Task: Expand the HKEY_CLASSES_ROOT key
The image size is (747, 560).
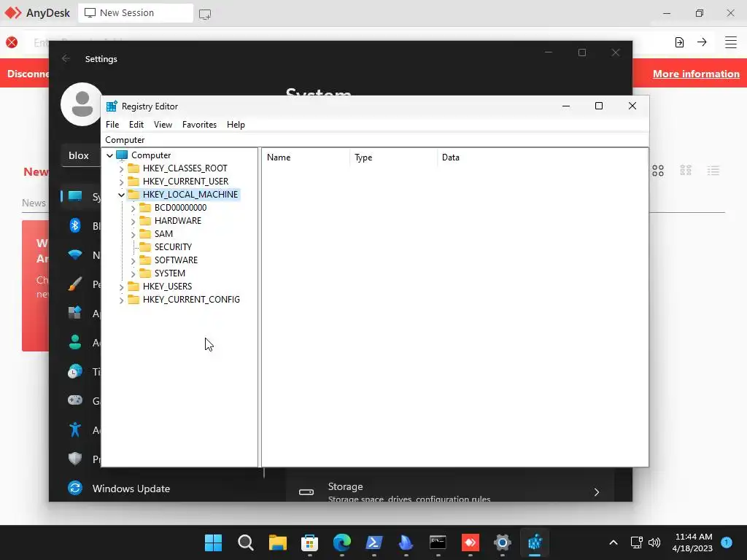Action: click(121, 168)
